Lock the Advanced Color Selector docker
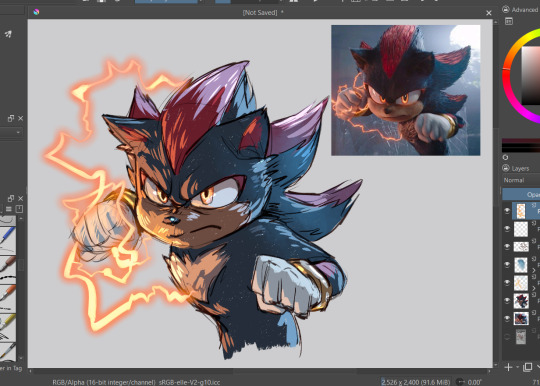This screenshot has height=386, width=540. click(506, 10)
